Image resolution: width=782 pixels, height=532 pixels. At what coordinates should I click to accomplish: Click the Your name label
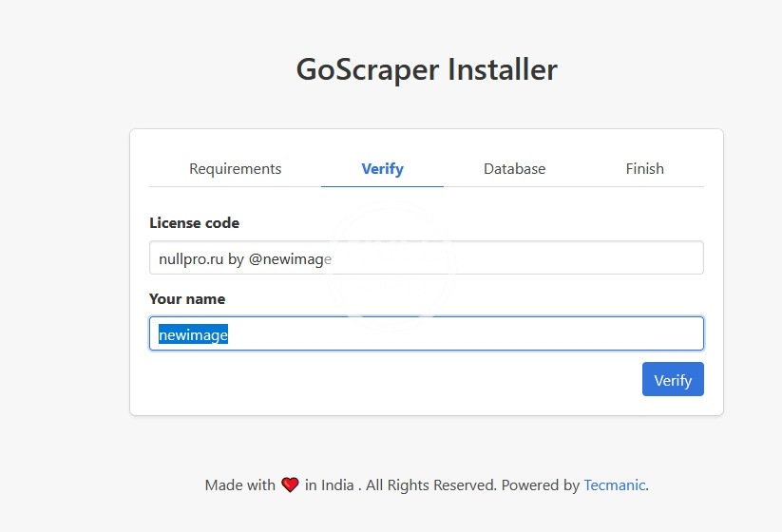click(x=187, y=299)
